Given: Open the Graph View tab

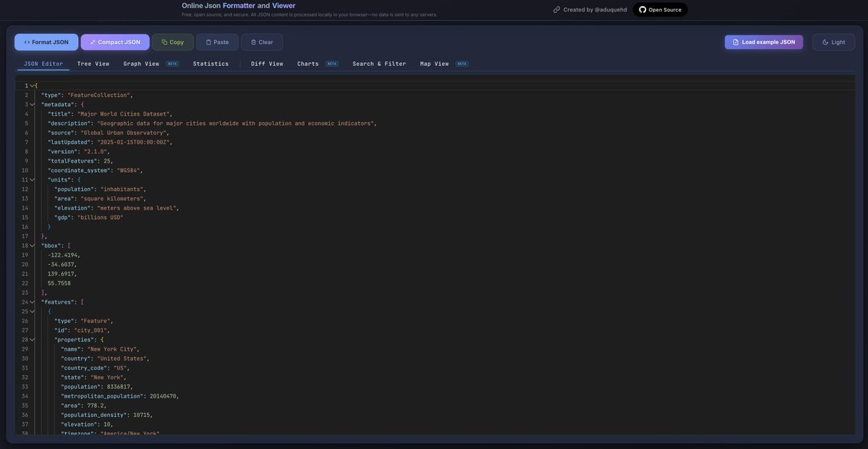Looking at the screenshot, I should pyautogui.click(x=150, y=64).
